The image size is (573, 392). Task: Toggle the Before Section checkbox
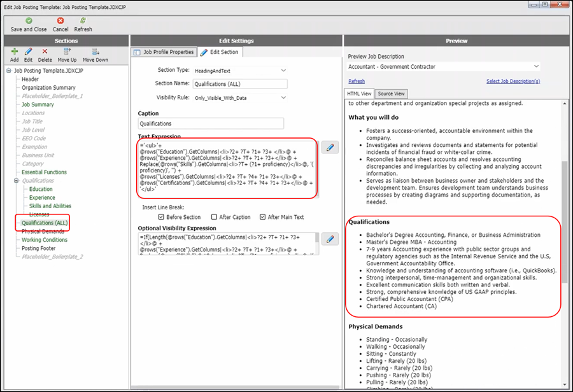(x=161, y=217)
